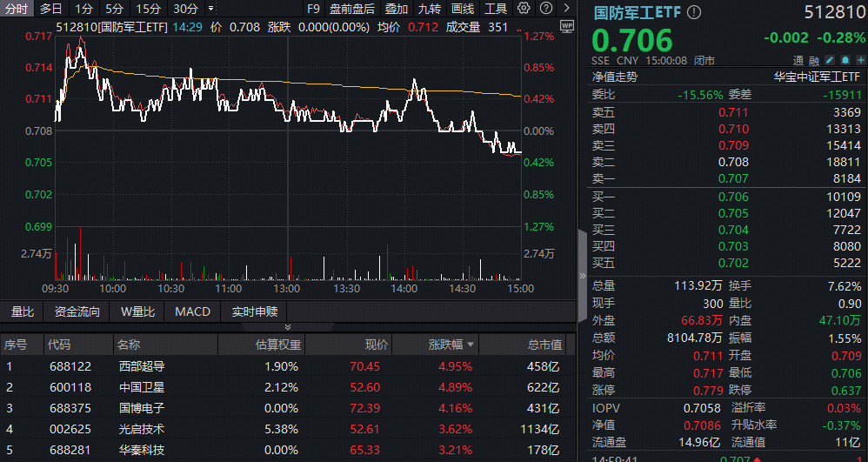
Task: Toggle the 九转 indicator
Action: click(x=429, y=9)
